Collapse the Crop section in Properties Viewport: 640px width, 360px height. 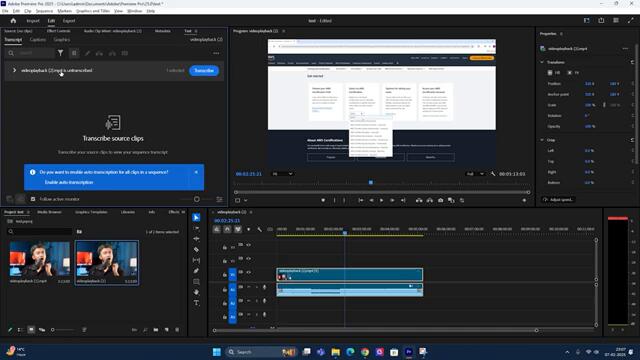coord(542,140)
